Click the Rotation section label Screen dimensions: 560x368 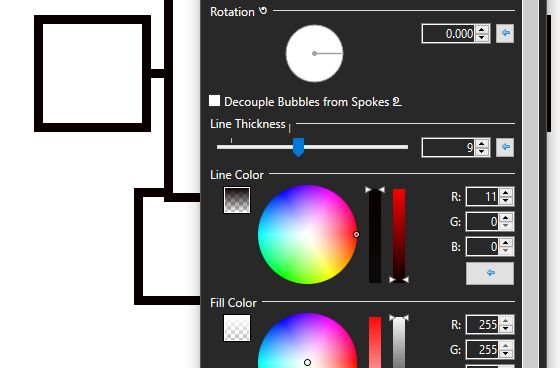point(232,12)
